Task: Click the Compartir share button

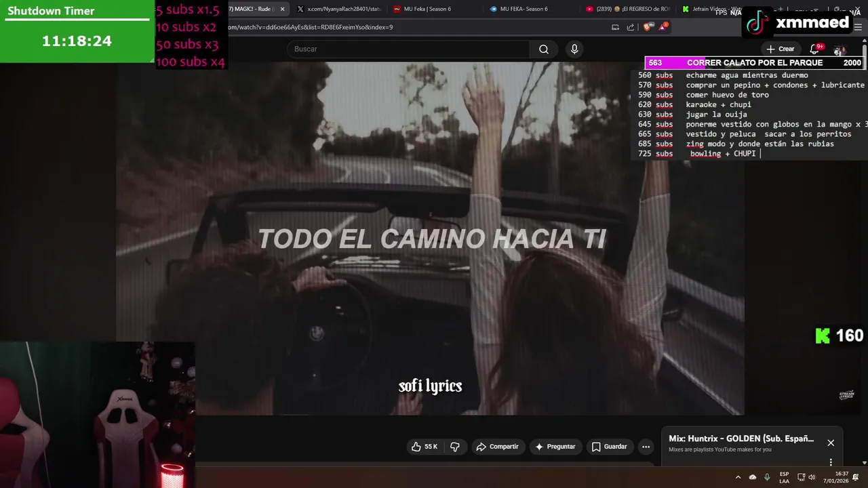Action: pyautogui.click(x=498, y=447)
